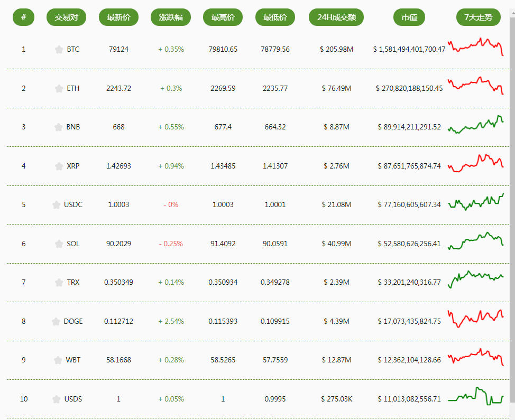Click the 最低价 header pill

275,17
